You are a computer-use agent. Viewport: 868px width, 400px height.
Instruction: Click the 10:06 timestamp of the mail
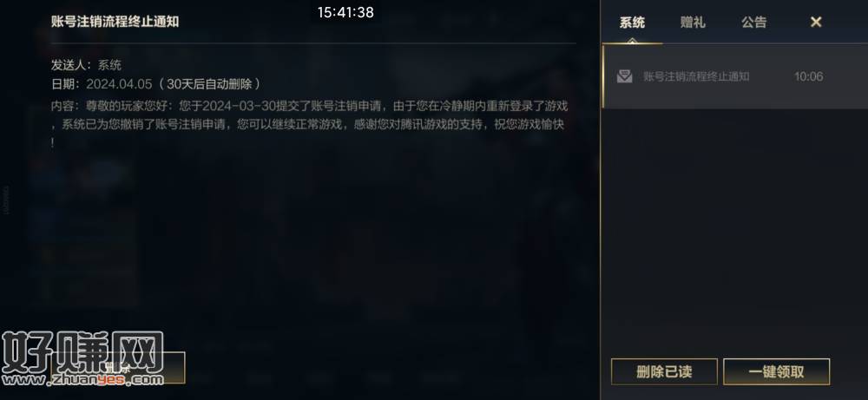click(x=808, y=76)
